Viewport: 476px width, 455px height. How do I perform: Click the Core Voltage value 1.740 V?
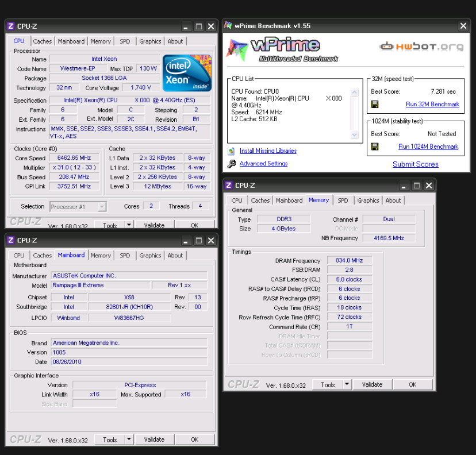click(x=141, y=87)
